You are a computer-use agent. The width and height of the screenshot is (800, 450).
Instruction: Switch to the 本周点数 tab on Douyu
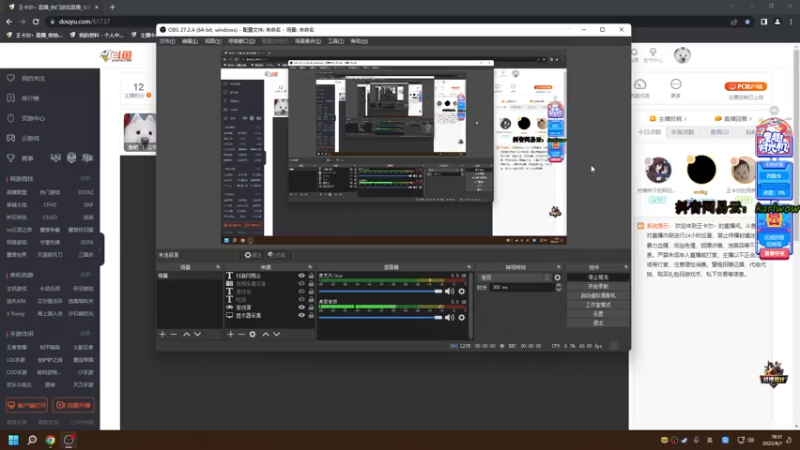[x=683, y=132]
